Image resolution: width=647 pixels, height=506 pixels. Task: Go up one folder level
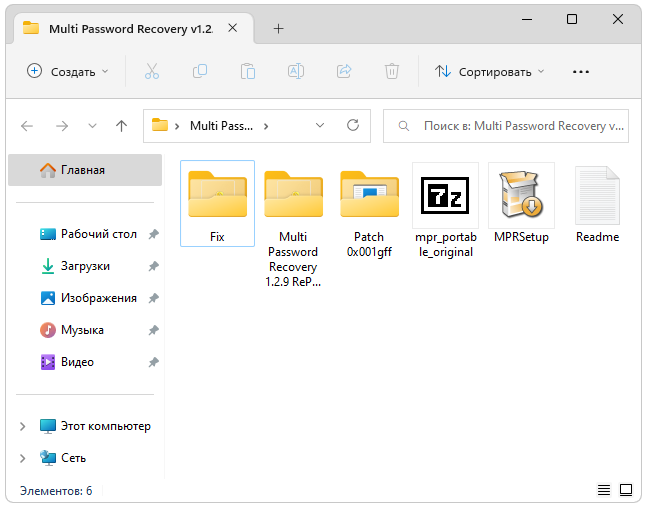pyautogui.click(x=122, y=126)
